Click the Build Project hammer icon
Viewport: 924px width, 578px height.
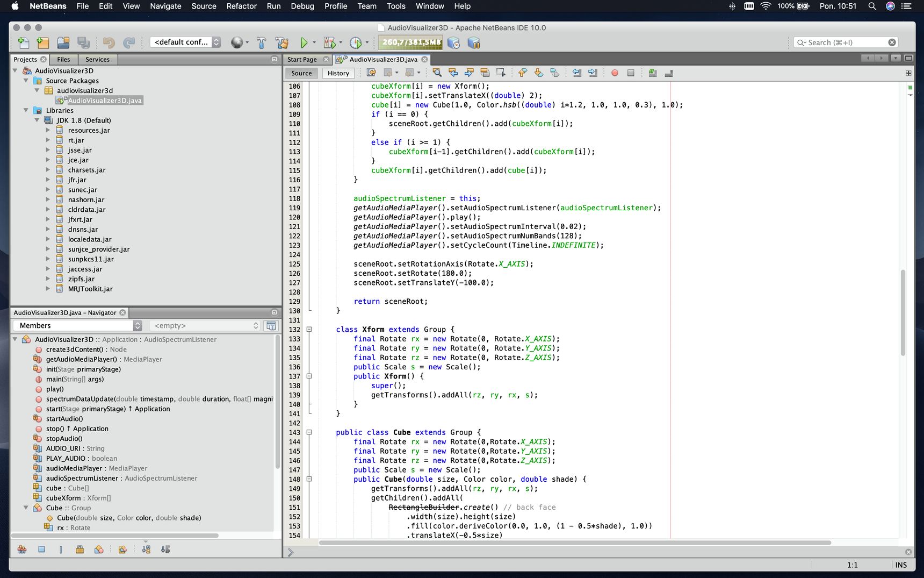pyautogui.click(x=262, y=42)
